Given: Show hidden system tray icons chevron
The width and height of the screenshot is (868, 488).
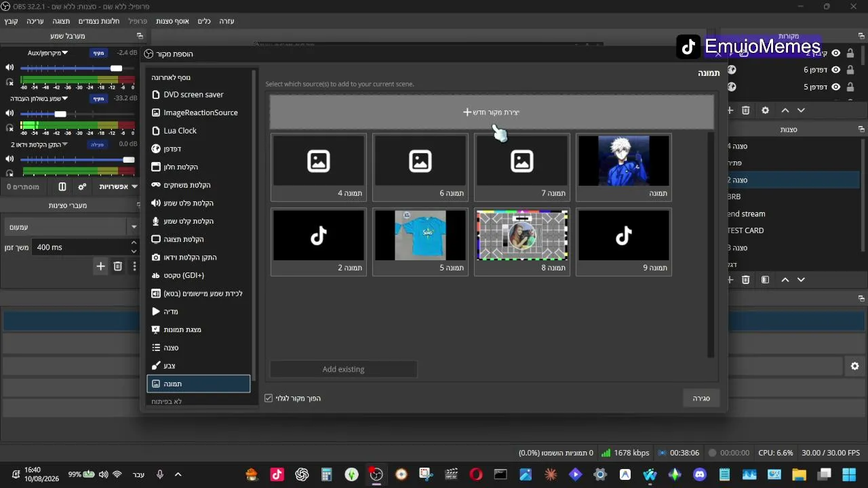Looking at the screenshot, I should pos(178,474).
